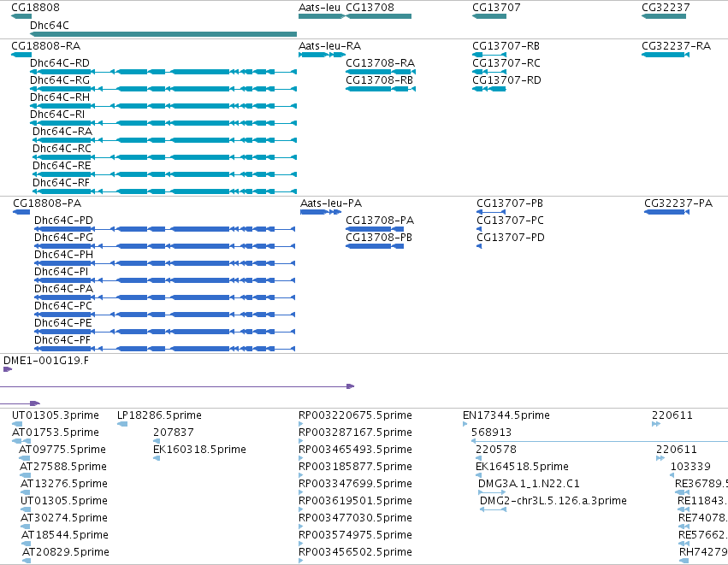Click transcript Dhc64C-RG
The image size is (728, 565).
[x=59, y=80]
